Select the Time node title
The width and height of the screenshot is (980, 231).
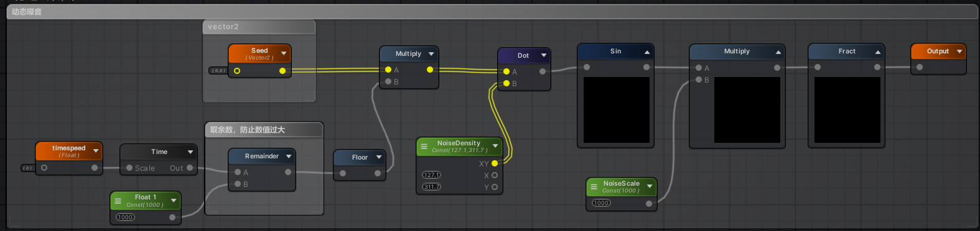pos(159,152)
